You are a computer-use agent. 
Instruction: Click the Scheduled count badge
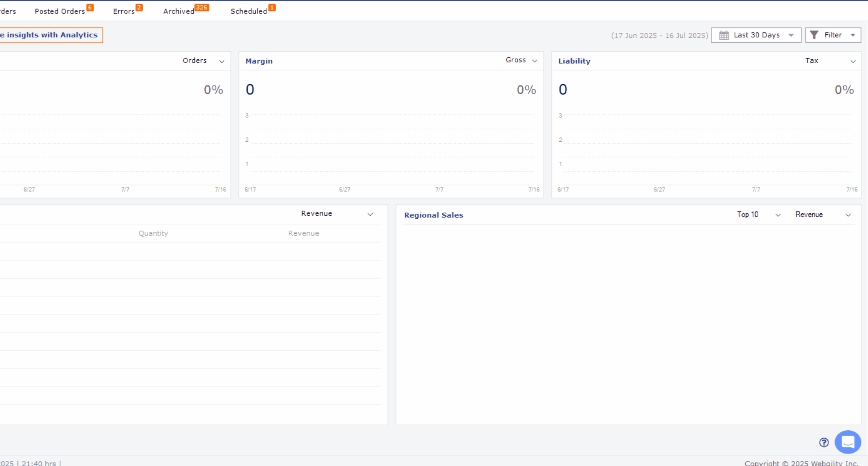272,7
